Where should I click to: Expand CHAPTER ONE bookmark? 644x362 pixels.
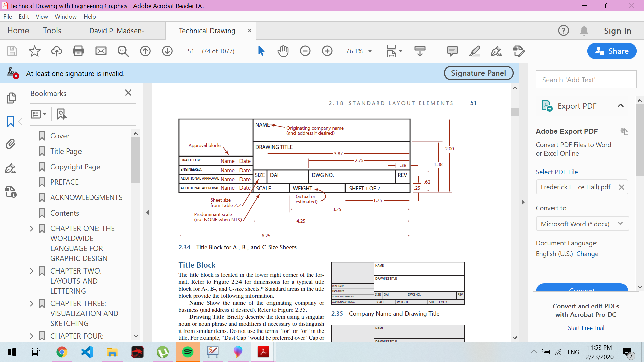point(32,228)
